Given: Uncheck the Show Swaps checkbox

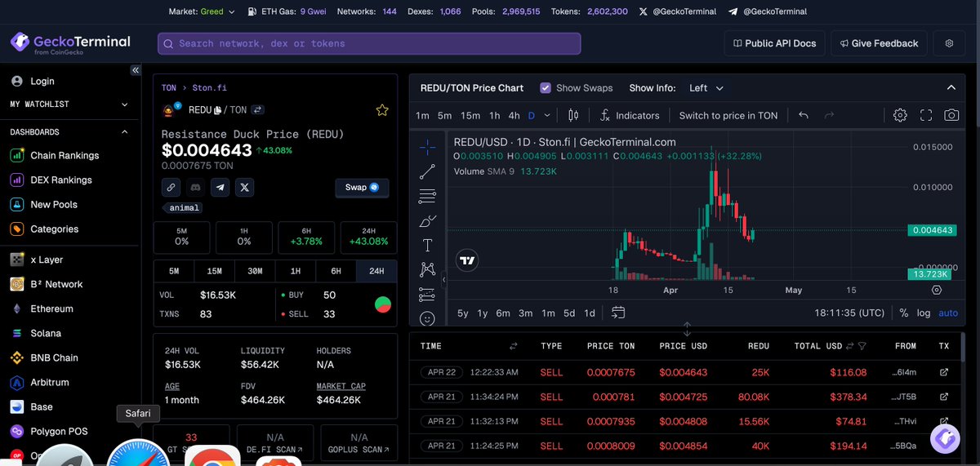Looking at the screenshot, I should click(546, 88).
